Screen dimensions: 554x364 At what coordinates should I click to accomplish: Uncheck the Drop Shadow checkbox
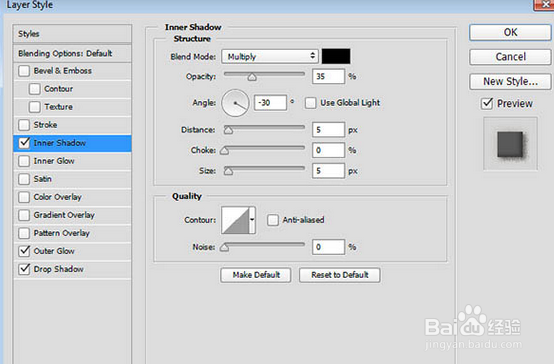[x=24, y=269]
